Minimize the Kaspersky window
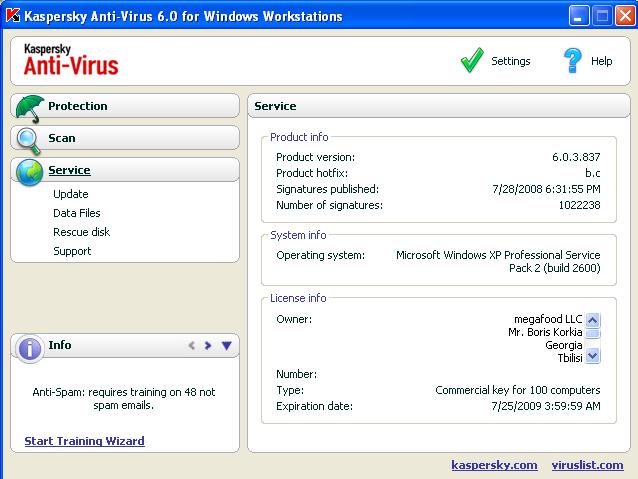Image resolution: width=638 pixels, height=479 pixels. tap(578, 16)
